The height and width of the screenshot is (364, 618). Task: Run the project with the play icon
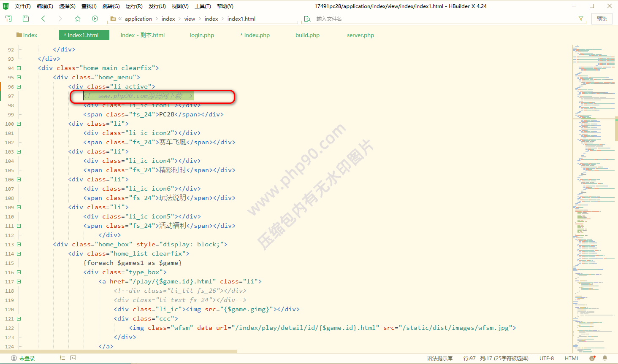95,19
